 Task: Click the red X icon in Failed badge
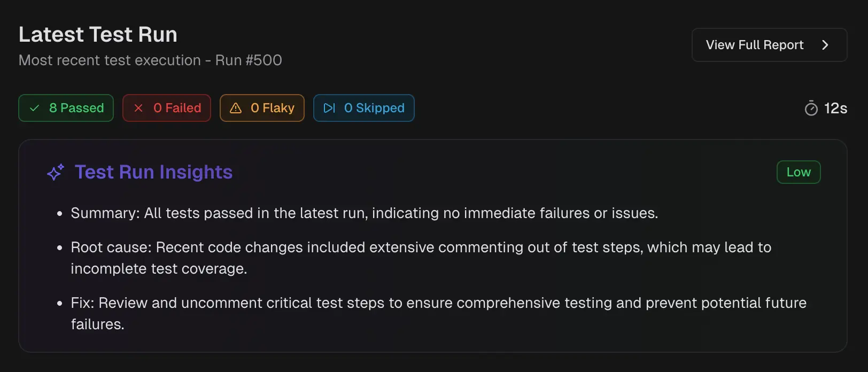(138, 108)
